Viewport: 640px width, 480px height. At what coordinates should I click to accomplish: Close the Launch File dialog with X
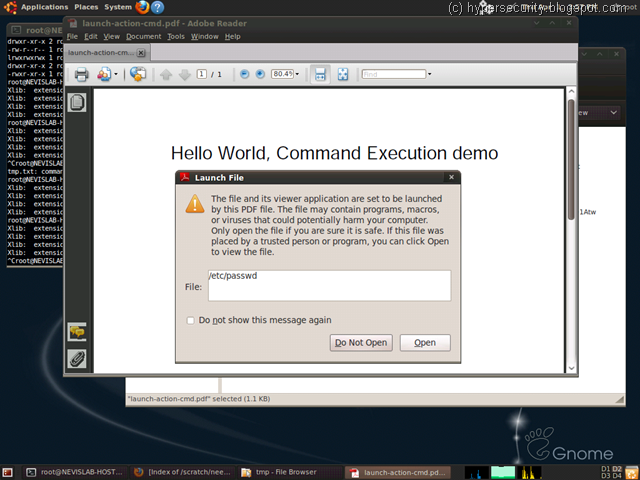coord(451,177)
